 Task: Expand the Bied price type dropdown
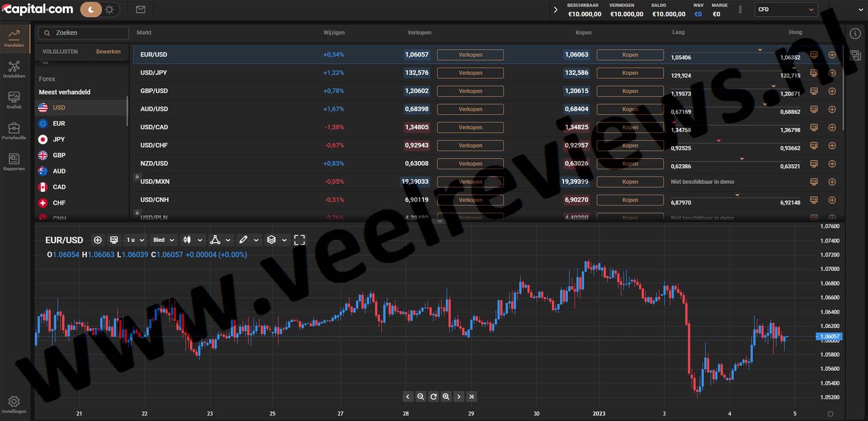[163, 240]
